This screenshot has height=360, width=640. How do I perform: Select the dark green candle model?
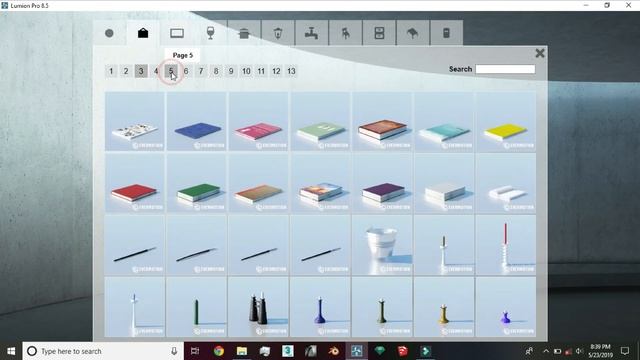[x=197, y=307]
